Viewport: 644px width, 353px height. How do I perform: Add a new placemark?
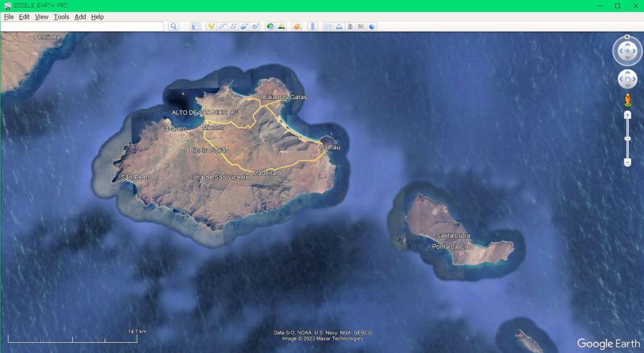[x=211, y=26]
